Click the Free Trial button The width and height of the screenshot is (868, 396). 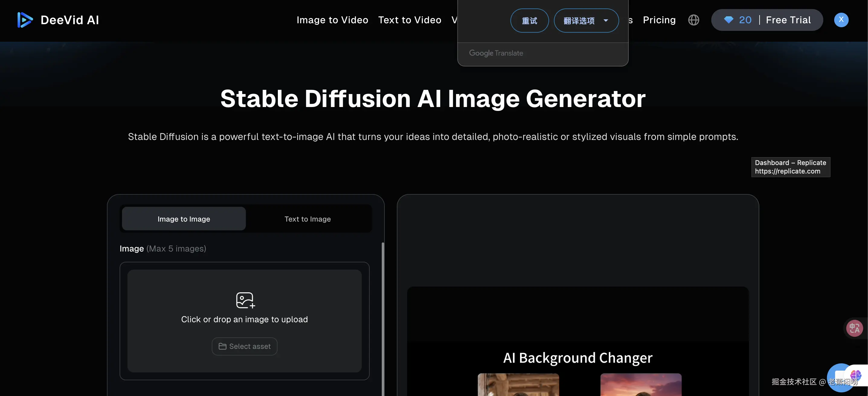pos(788,20)
